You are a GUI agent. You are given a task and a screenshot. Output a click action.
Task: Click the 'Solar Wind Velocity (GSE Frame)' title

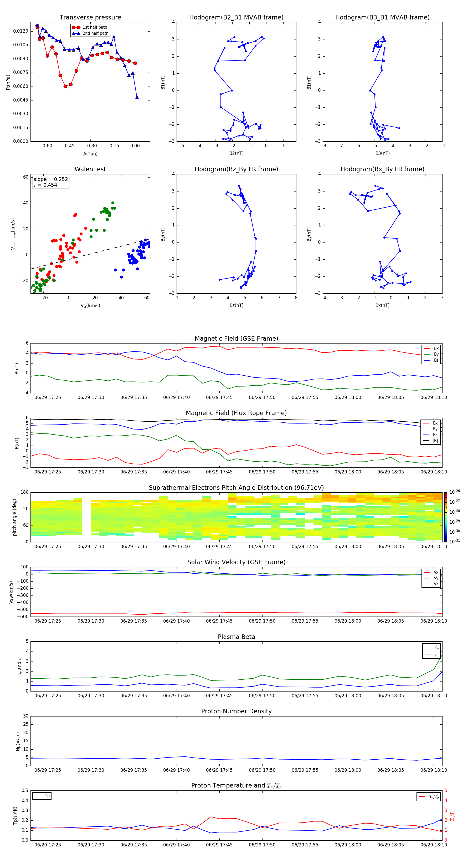coord(236,562)
